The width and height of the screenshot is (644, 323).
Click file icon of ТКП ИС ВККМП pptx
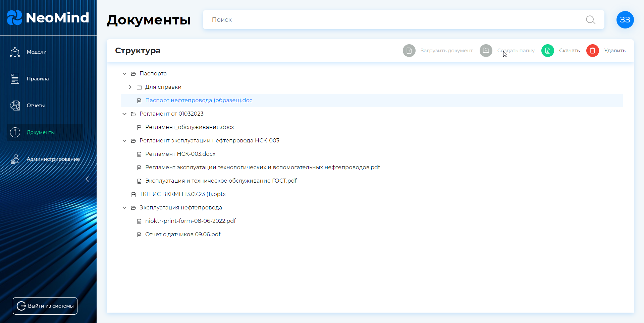(x=133, y=194)
